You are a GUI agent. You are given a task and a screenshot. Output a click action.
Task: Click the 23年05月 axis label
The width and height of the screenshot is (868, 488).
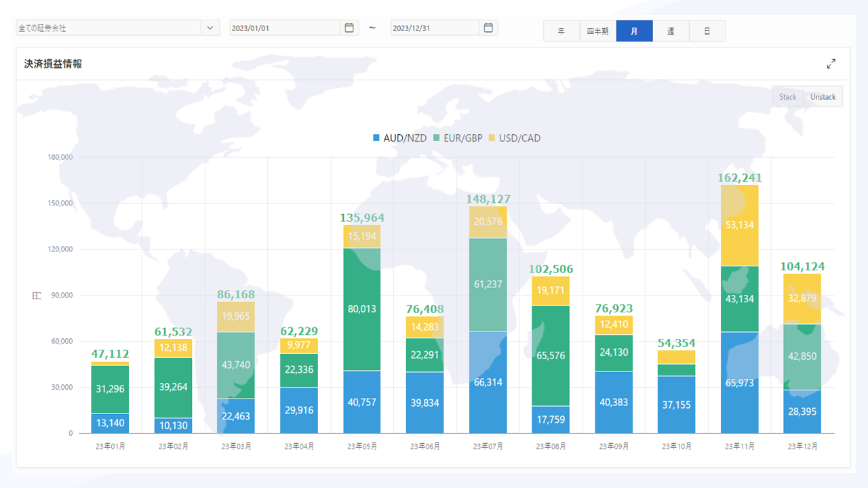[362, 447]
